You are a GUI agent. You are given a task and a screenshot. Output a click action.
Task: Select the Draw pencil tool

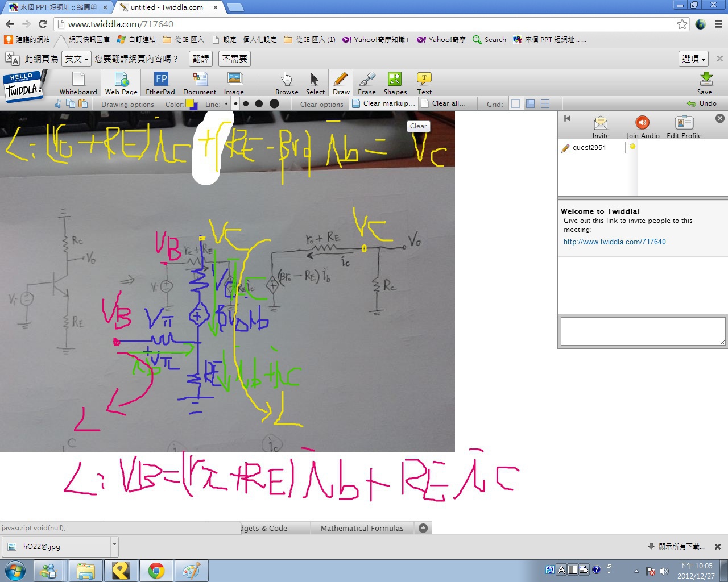(x=341, y=83)
